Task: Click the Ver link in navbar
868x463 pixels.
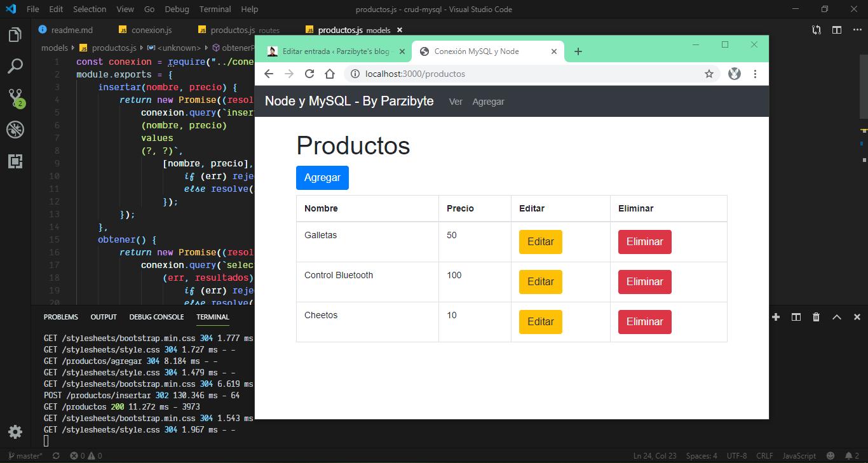Action: [456, 102]
